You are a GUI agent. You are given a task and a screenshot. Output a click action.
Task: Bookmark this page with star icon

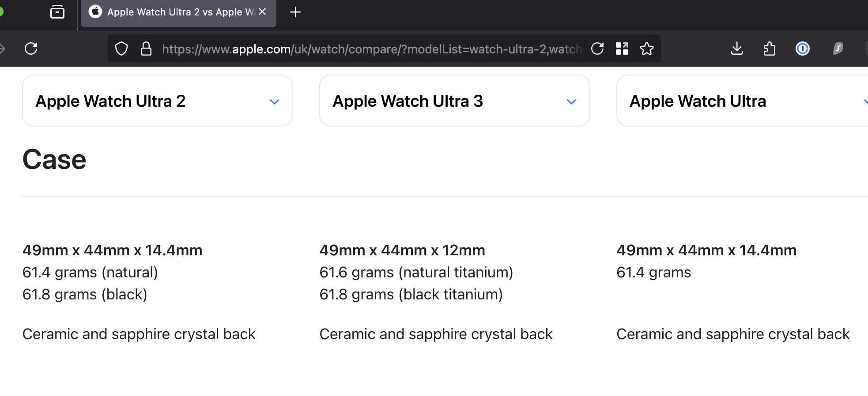tap(646, 49)
